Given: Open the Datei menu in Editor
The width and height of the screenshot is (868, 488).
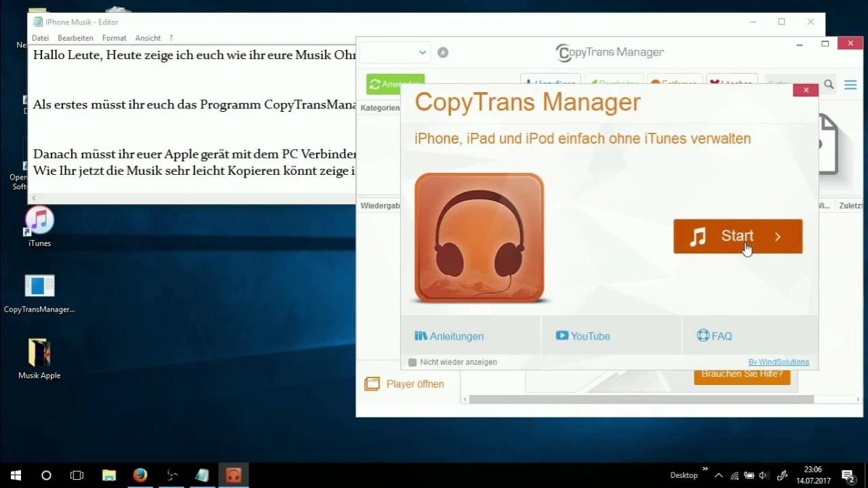Looking at the screenshot, I should tap(40, 38).
